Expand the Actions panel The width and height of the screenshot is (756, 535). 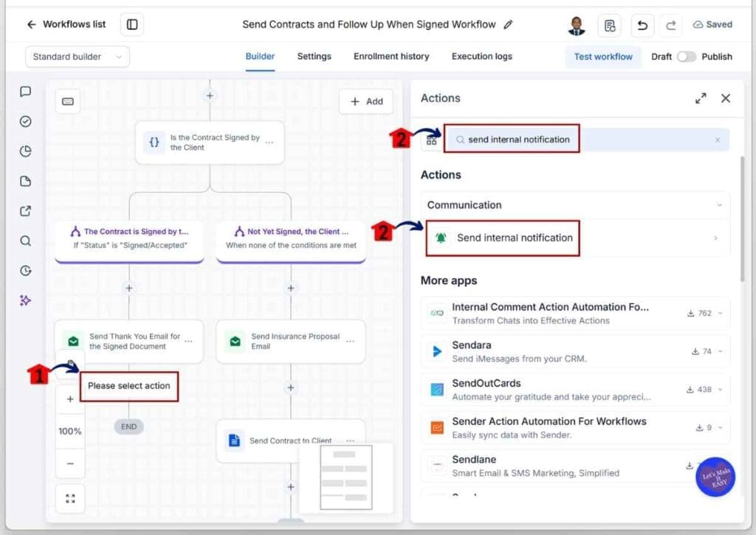click(x=701, y=98)
